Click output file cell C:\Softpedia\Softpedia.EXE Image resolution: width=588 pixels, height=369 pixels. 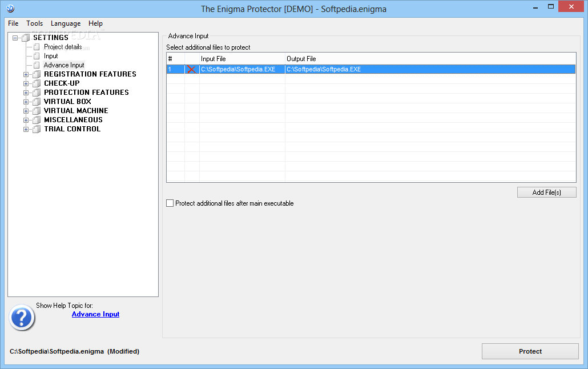[430, 69]
